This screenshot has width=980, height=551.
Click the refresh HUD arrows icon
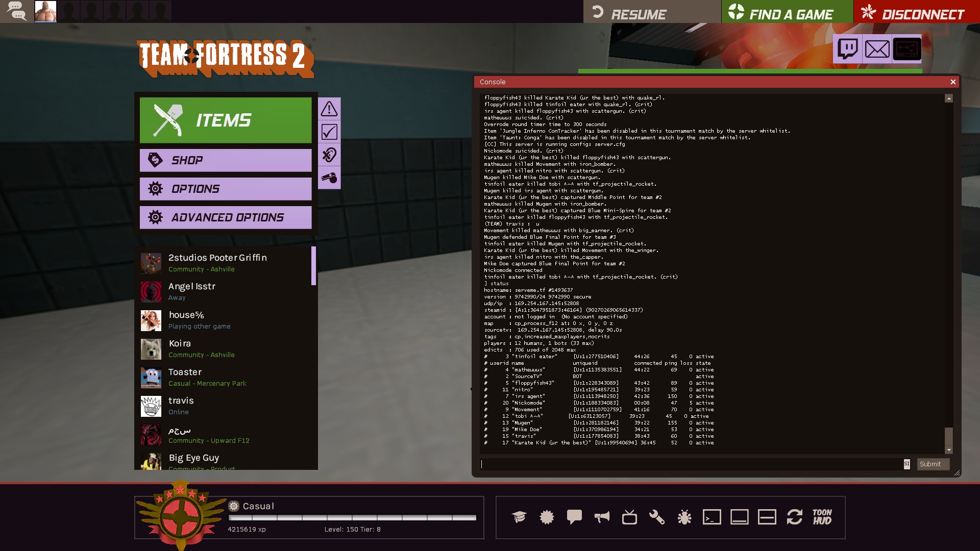794,517
